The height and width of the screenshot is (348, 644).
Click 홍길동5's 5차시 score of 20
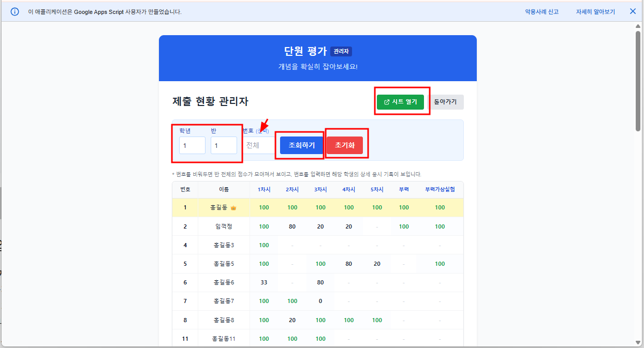(x=377, y=264)
